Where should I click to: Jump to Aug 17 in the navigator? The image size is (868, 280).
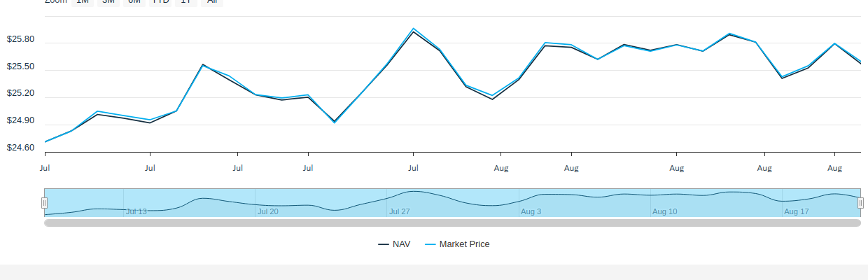pyautogui.click(x=797, y=211)
